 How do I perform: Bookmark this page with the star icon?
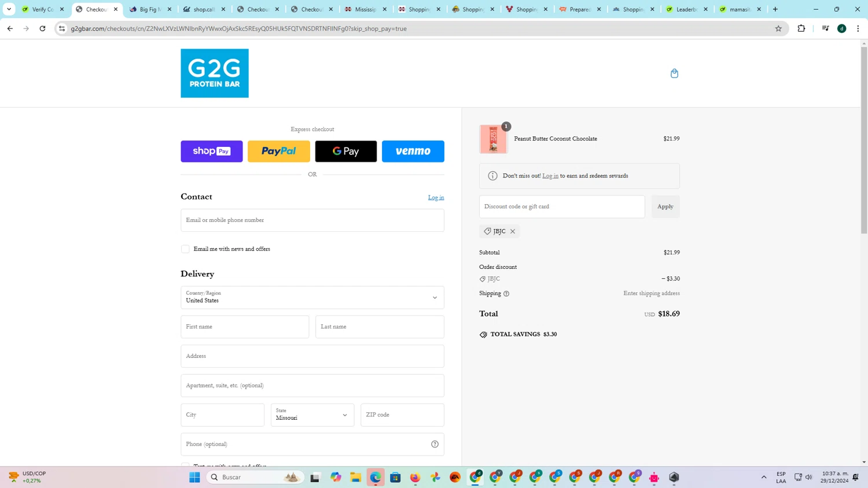tap(778, 28)
